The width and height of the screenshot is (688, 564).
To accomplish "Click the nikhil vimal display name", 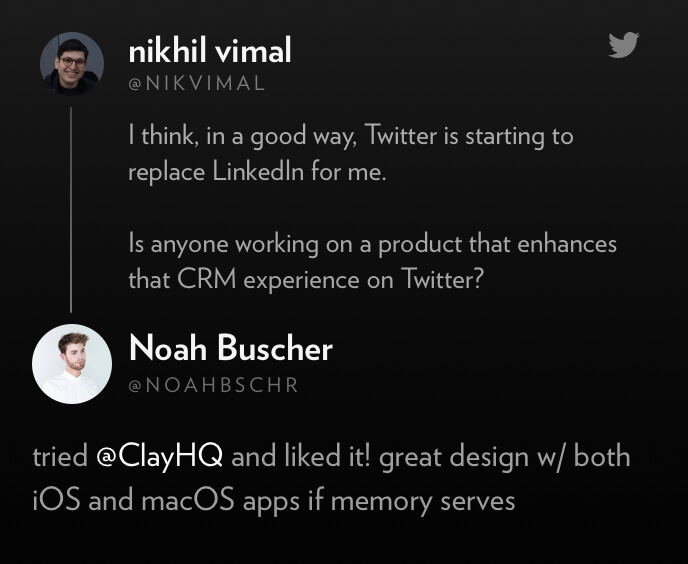I will pyautogui.click(x=210, y=49).
